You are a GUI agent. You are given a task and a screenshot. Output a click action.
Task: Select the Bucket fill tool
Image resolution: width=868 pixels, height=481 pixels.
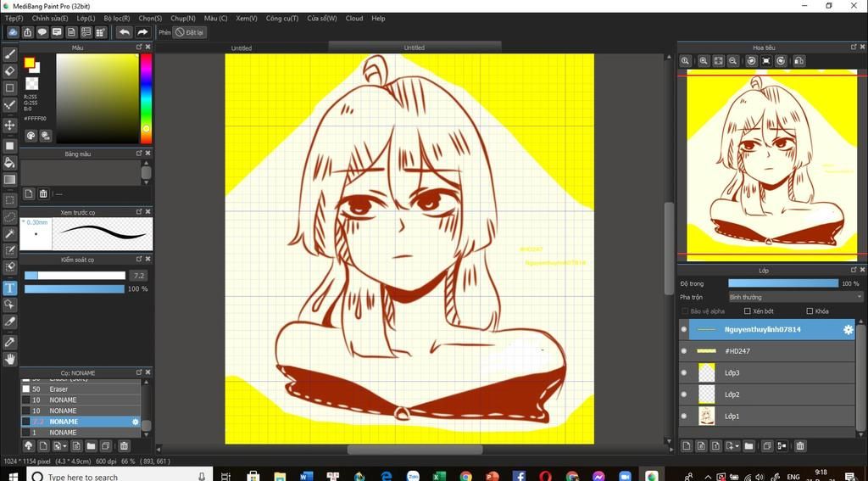pyautogui.click(x=10, y=162)
